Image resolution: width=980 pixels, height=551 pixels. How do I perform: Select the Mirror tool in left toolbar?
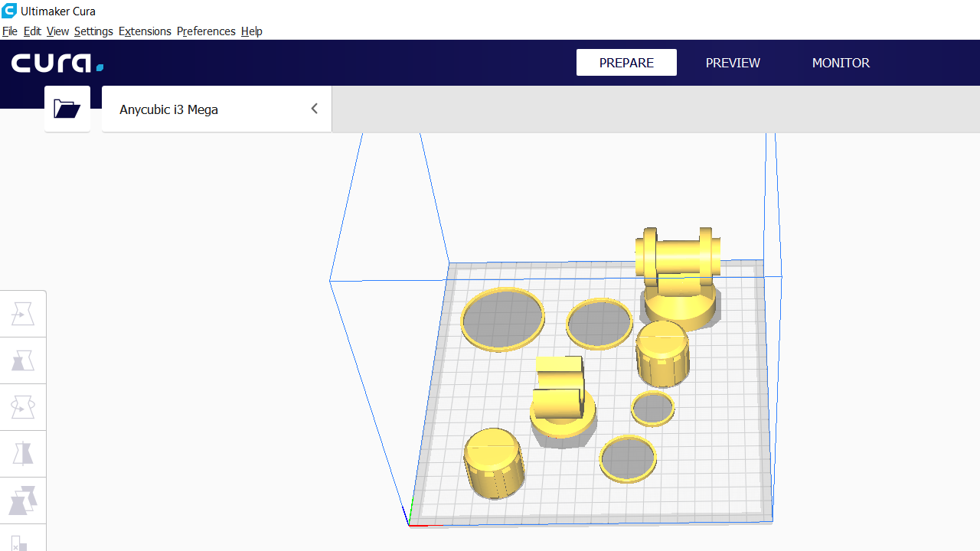(23, 454)
